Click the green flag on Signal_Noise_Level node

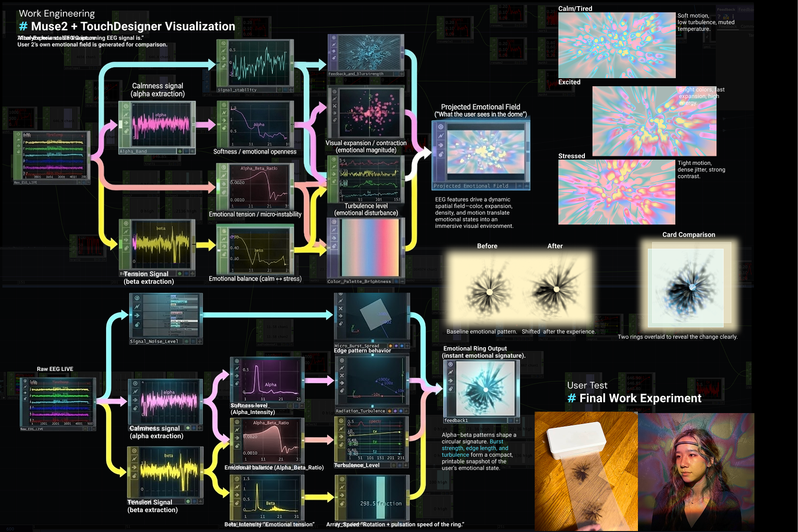click(x=186, y=341)
